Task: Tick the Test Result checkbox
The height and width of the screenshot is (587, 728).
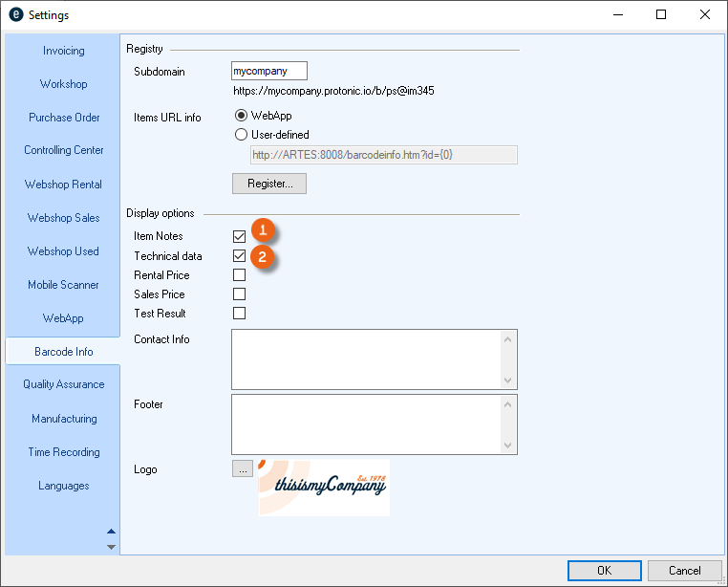Action: click(240, 314)
